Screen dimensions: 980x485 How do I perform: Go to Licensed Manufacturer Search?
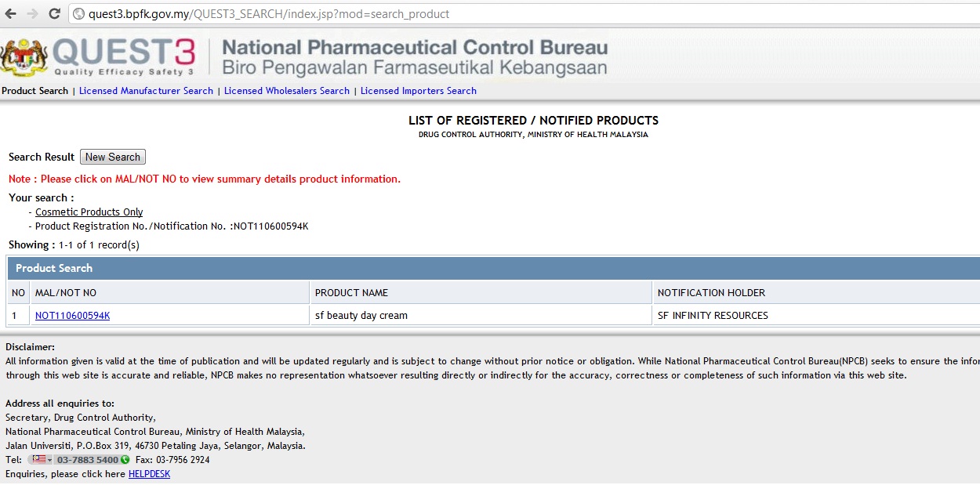(x=146, y=91)
